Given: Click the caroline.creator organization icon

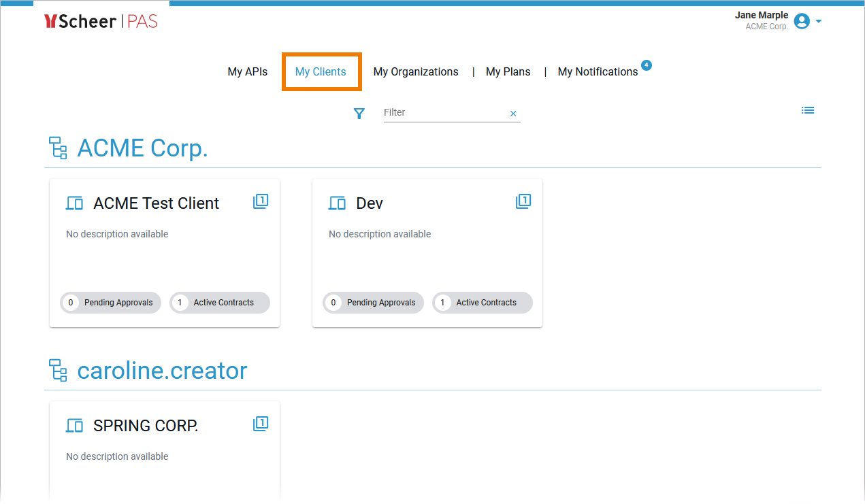Looking at the screenshot, I should pos(59,371).
